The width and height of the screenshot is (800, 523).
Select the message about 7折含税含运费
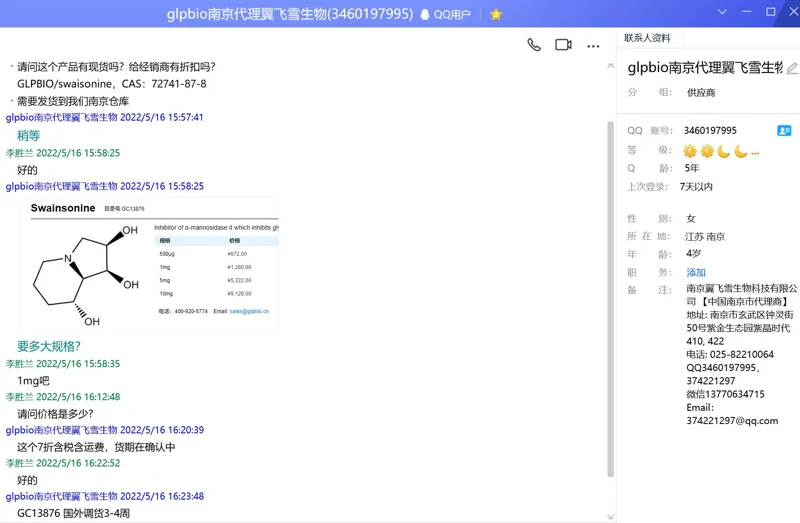point(96,447)
